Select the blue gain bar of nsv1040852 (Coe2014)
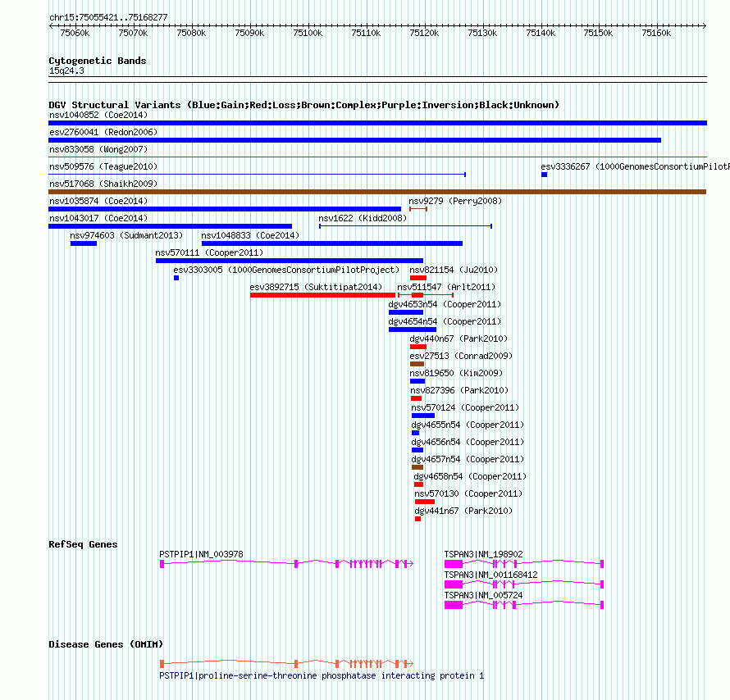The width and height of the screenshot is (730, 700). coord(377,123)
